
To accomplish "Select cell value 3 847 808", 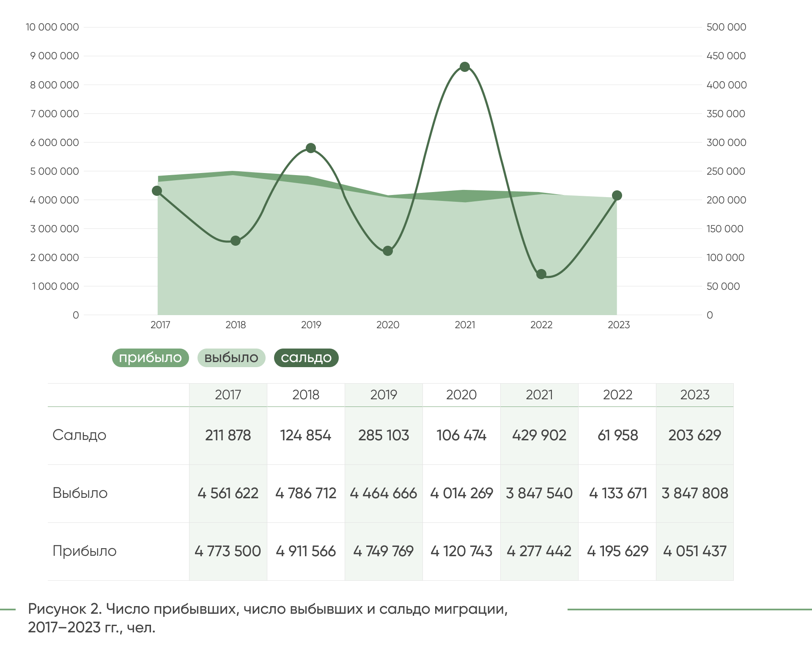I will [x=695, y=493].
